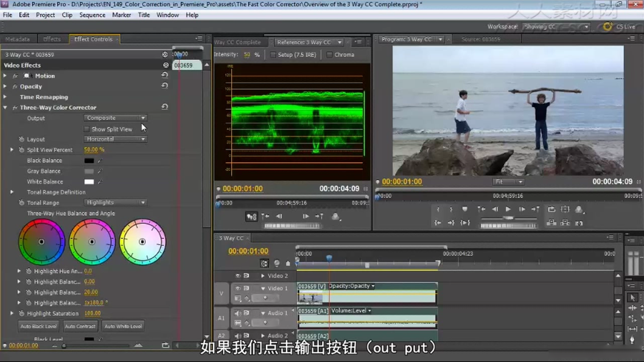The width and height of the screenshot is (644, 362).
Task: Toggle animation stopwatch for Split View Percent
Action: (22, 150)
